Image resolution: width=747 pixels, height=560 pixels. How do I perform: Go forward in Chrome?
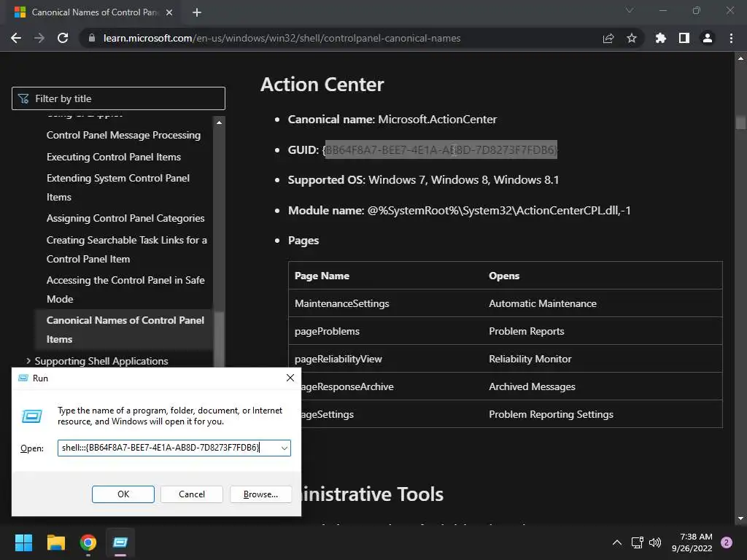pyautogui.click(x=39, y=38)
